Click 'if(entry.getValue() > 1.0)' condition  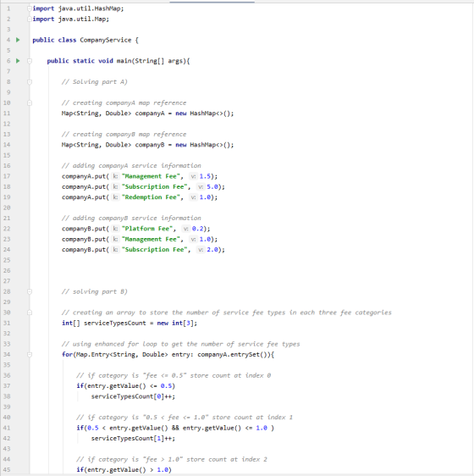[x=124, y=470]
